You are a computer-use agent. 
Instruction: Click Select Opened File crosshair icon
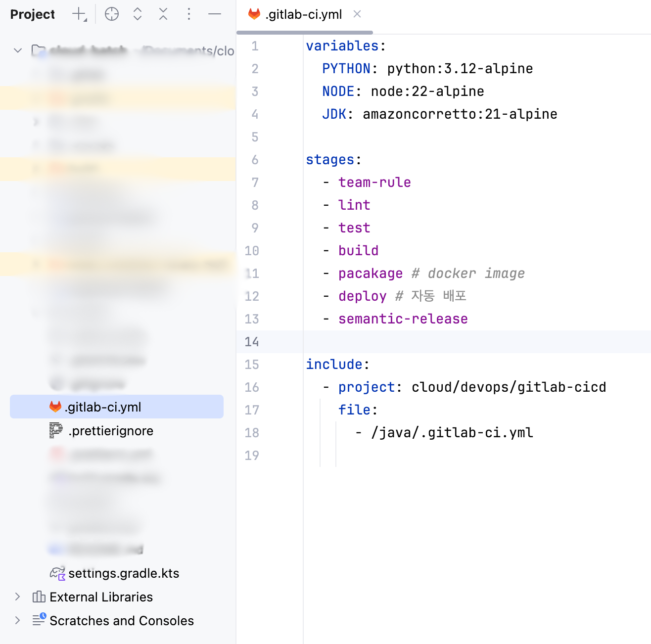[112, 14]
